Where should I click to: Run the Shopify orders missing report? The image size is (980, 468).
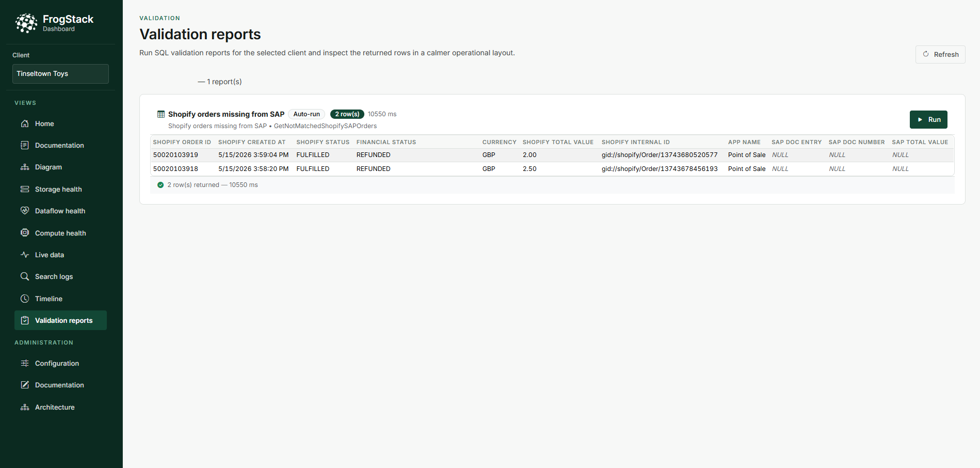pyautogui.click(x=928, y=119)
